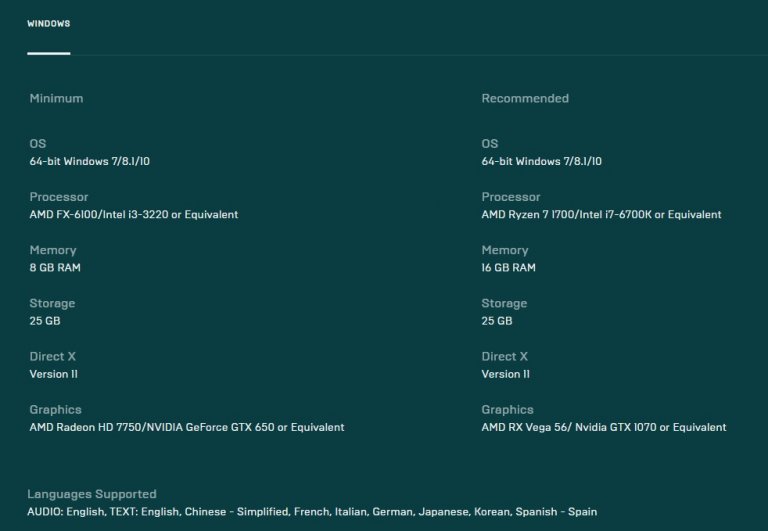
Task: Click the Graphics label under Recommended
Action: 507,409
